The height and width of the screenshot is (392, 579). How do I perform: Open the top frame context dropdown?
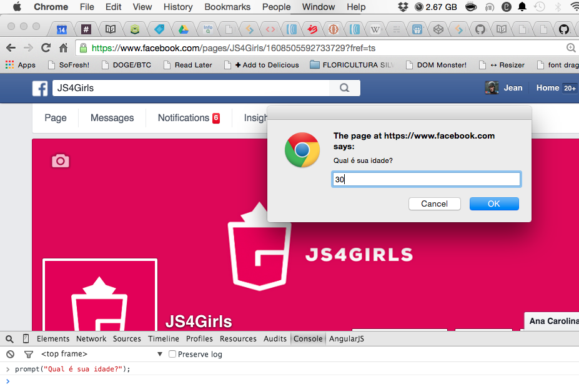click(102, 354)
